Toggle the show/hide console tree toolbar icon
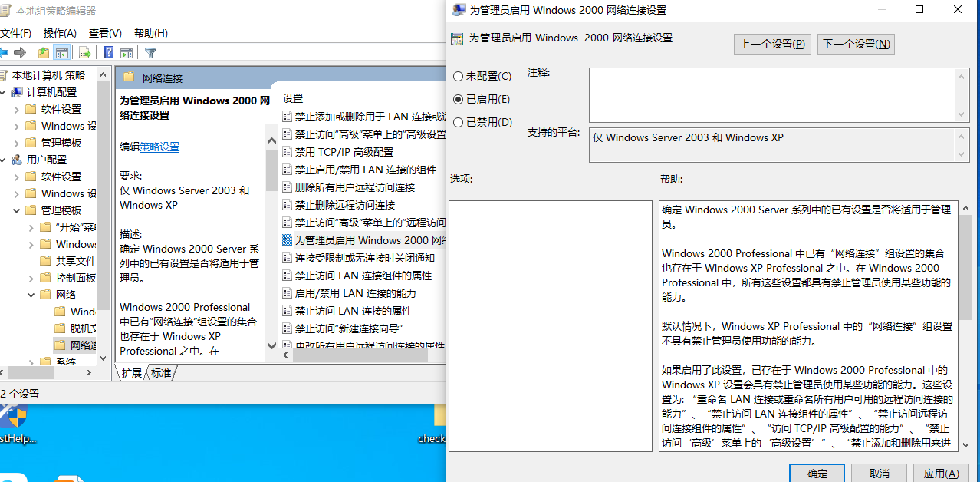980x482 pixels. (x=62, y=52)
